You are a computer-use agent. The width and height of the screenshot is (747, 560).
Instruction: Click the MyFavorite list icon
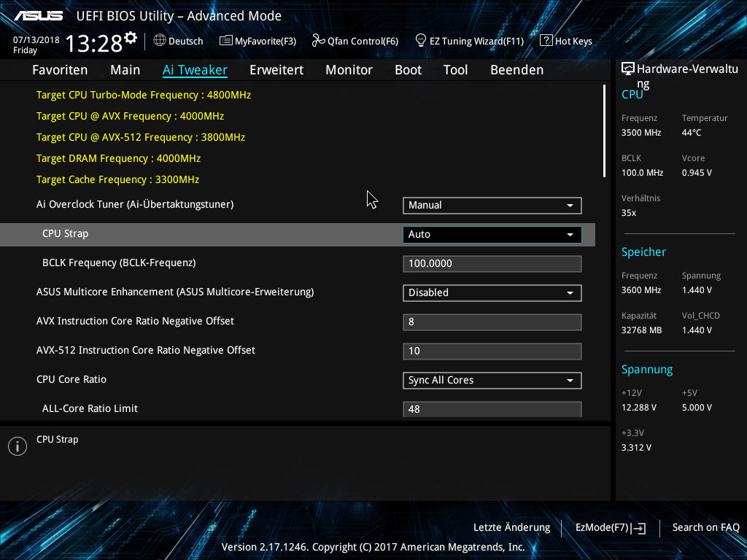[226, 41]
